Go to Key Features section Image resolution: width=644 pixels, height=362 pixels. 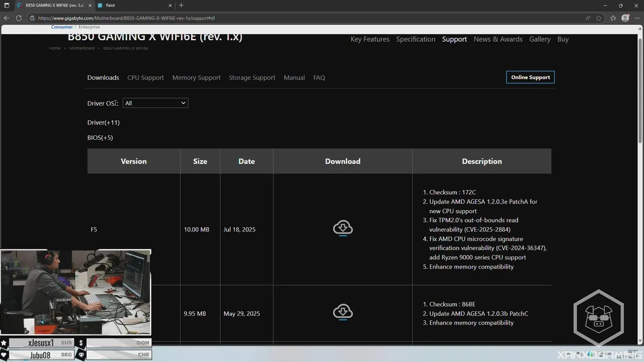pyautogui.click(x=370, y=39)
